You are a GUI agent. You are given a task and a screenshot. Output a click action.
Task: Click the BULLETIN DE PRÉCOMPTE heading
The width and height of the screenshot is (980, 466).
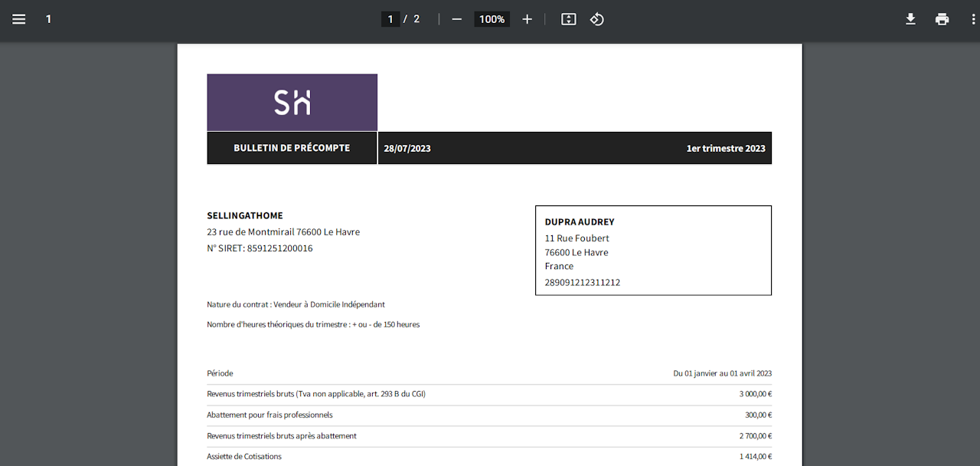[292, 148]
